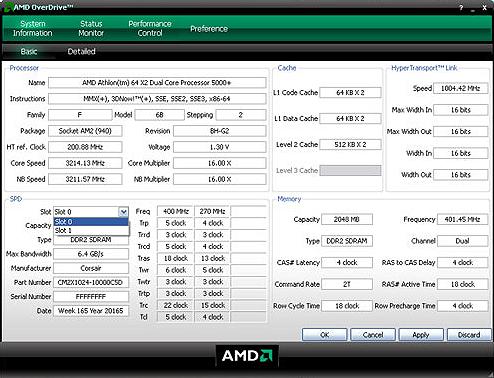
Task: Select the Basic sub-tab
Action: [x=29, y=51]
